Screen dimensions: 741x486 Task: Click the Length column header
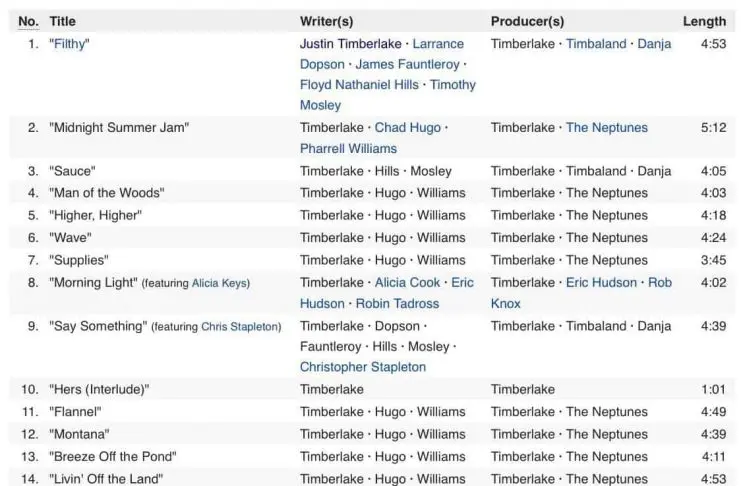[704, 21]
